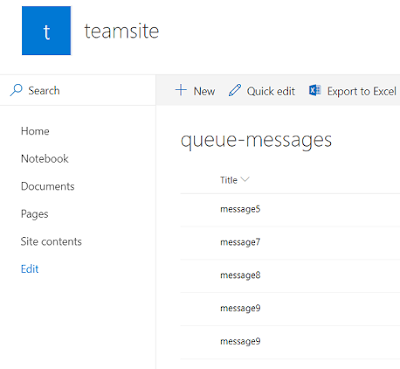Go to Home in the navigation

(35, 131)
